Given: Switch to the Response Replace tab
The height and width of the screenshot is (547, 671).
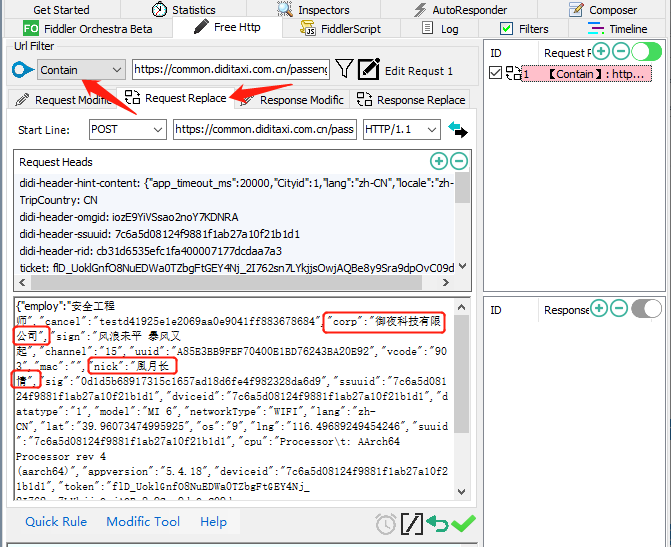Looking at the screenshot, I should coord(411,100).
